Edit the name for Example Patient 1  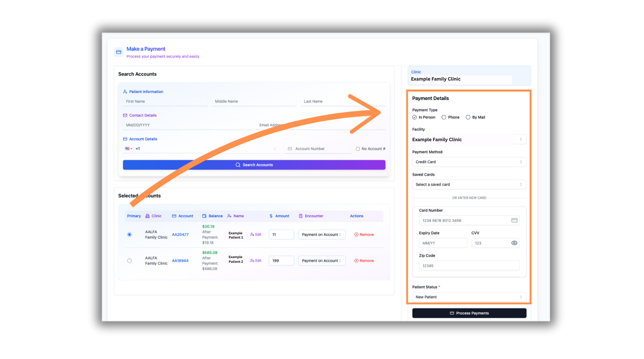click(x=256, y=235)
